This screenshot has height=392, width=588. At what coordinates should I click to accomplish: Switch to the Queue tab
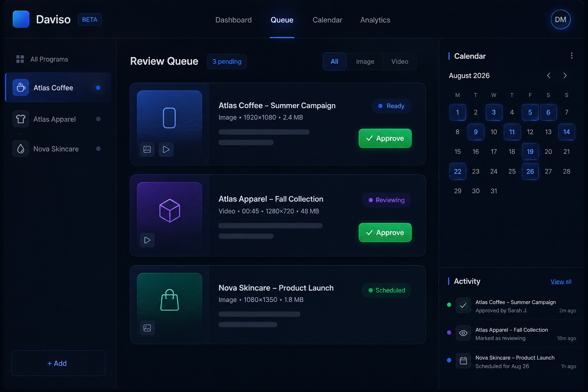tap(282, 20)
